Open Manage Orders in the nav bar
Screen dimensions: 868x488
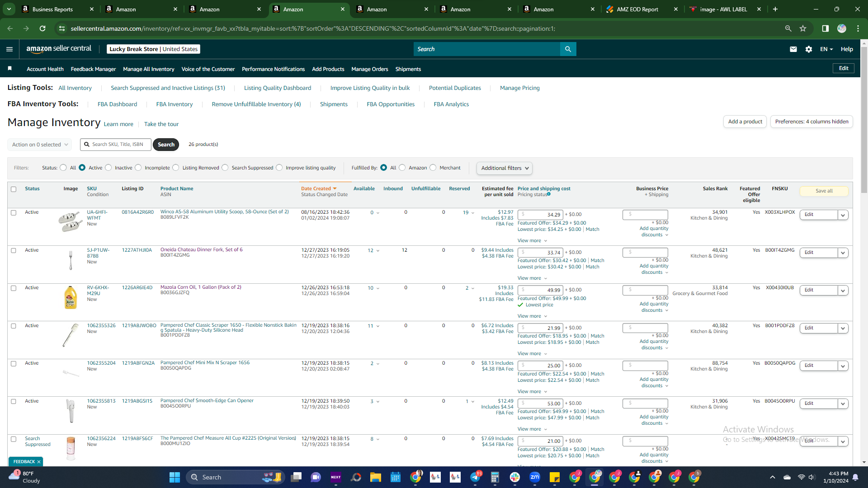click(x=370, y=69)
